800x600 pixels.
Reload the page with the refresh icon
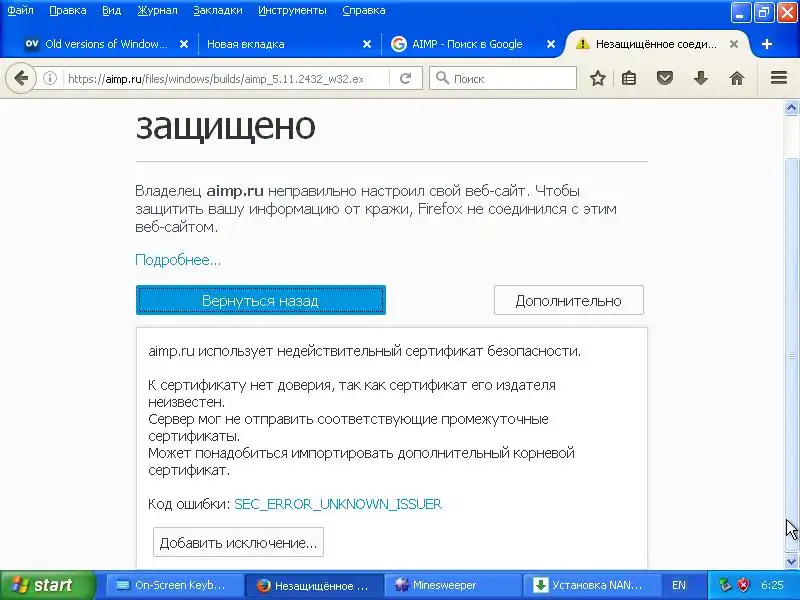(406, 79)
